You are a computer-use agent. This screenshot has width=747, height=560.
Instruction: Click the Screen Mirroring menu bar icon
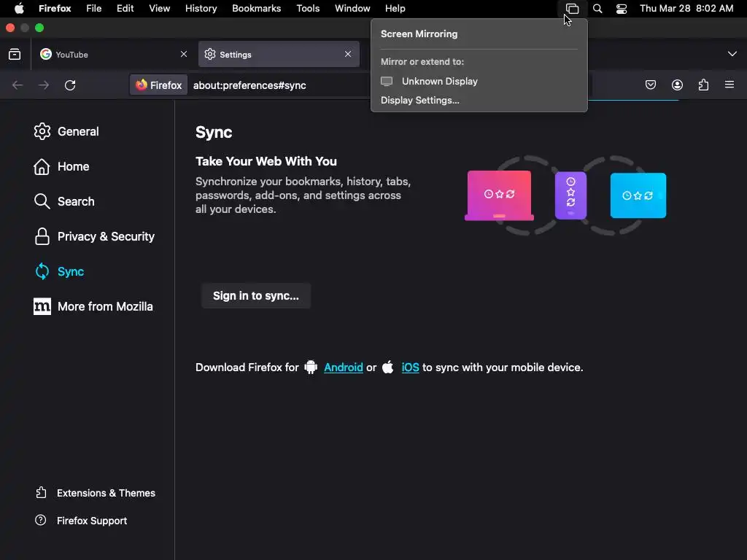[x=572, y=9]
